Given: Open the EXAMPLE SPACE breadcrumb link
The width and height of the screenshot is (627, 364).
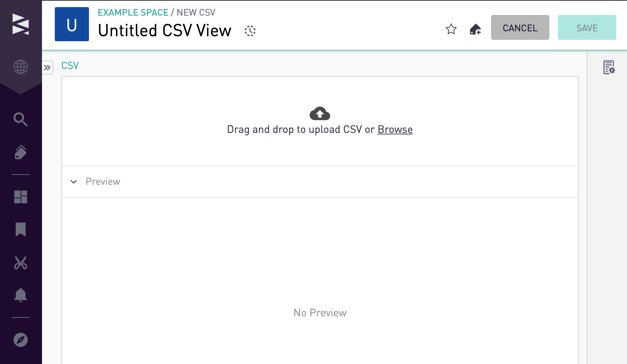Looking at the screenshot, I should (x=133, y=12).
